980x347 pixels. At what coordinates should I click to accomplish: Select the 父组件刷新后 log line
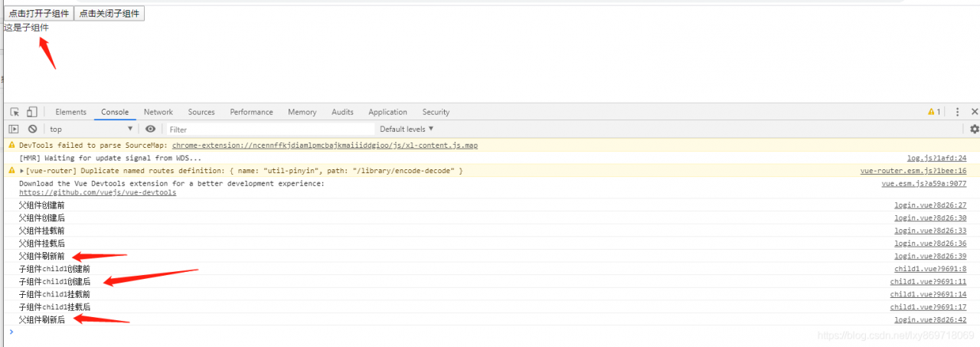42,320
